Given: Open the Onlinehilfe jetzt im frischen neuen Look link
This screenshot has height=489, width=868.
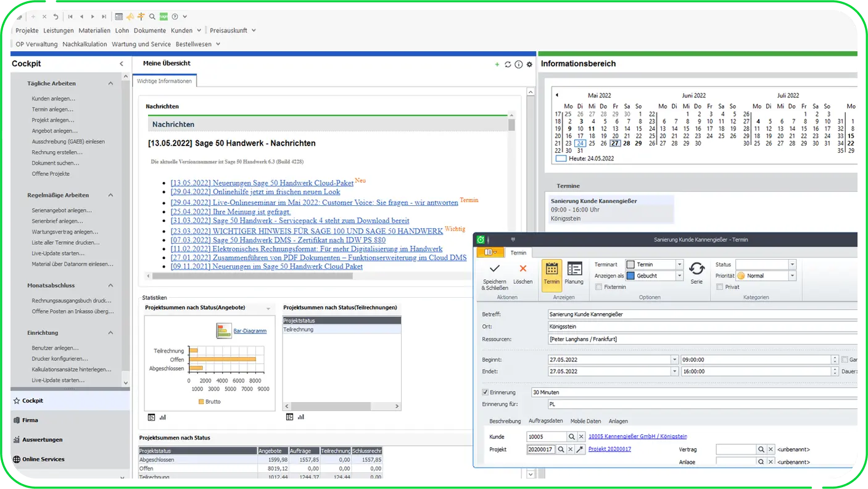Looking at the screenshot, I should point(255,192).
